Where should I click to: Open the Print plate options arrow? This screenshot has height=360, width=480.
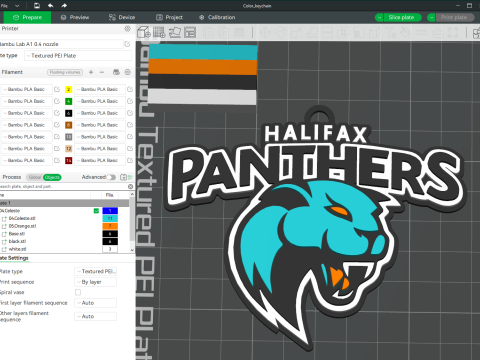pos(431,17)
